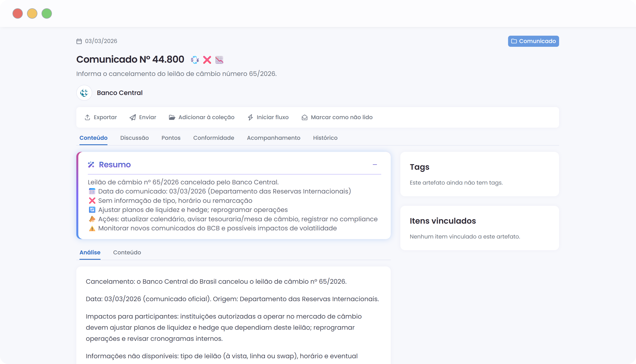
Task: Click the Exportar upload icon
Action: click(87, 117)
